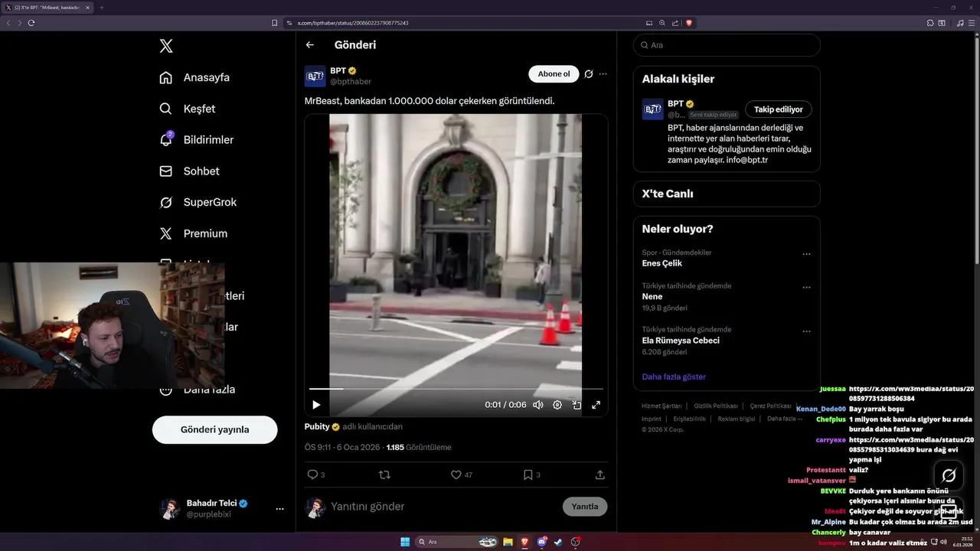Open Keşfet from the sidebar
Viewport: 980px width, 551px height.
pyautogui.click(x=188, y=109)
